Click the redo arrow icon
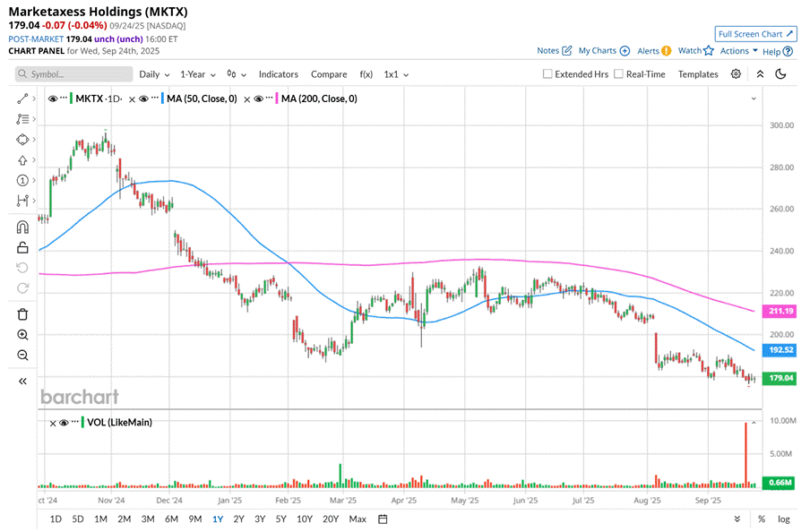The width and height of the screenshot is (810, 532). coord(22,288)
